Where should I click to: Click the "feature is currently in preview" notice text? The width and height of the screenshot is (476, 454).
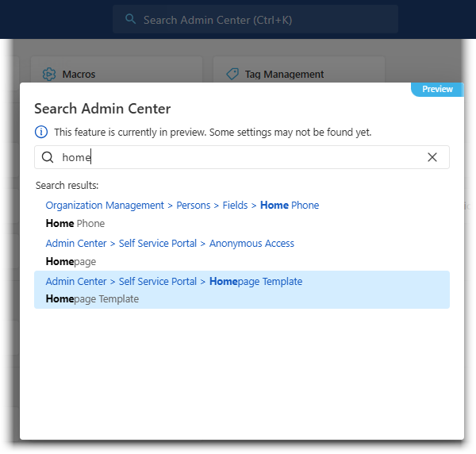(x=213, y=132)
